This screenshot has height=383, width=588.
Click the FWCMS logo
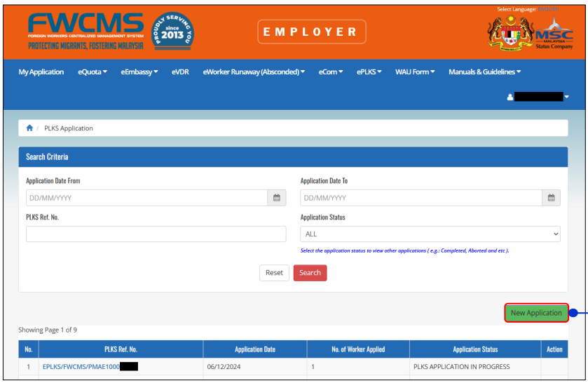point(86,31)
